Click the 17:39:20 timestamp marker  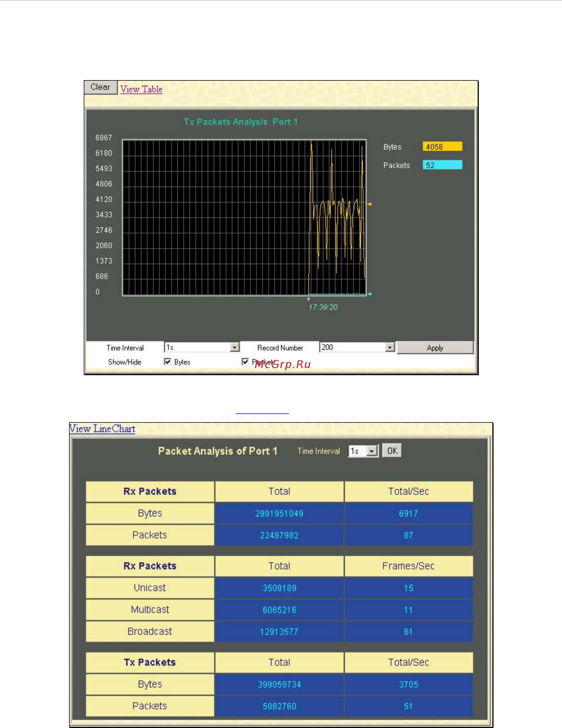pyautogui.click(x=323, y=307)
